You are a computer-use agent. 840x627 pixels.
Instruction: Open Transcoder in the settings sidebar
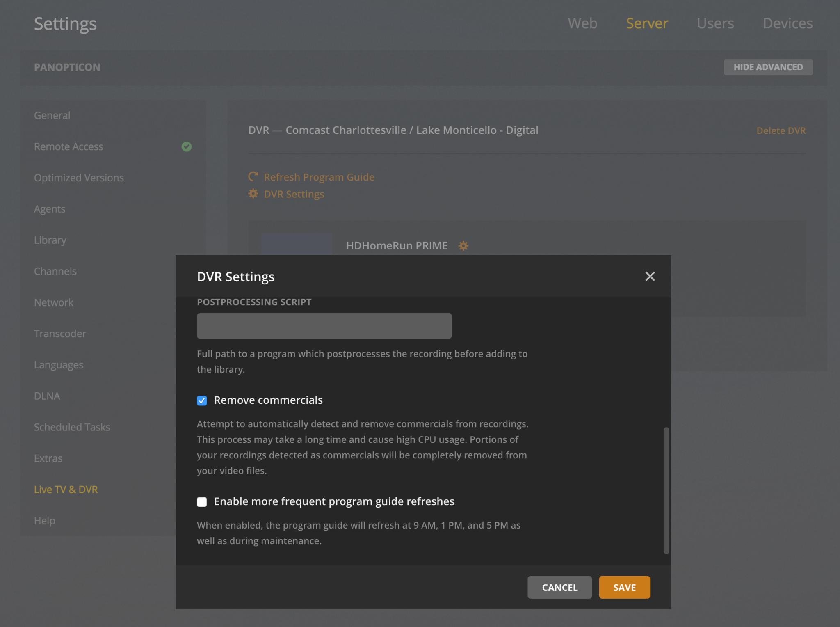60,334
